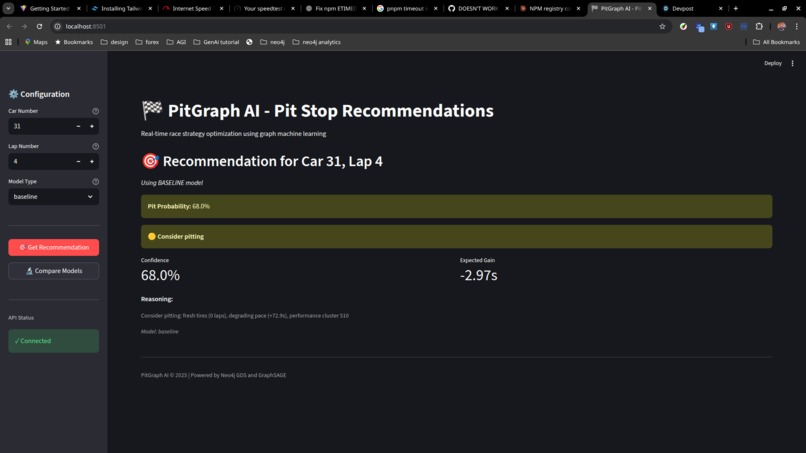The width and height of the screenshot is (806, 453).
Task: Open the Model Type baseline dropdown
Action: click(53, 196)
